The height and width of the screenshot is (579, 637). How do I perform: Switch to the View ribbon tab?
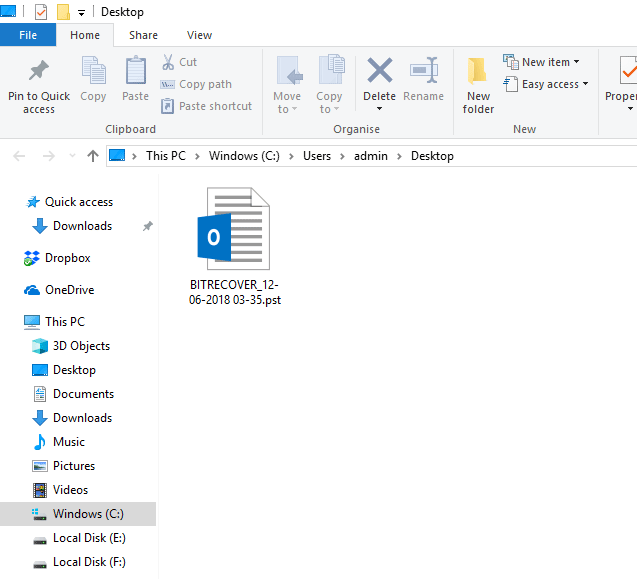tap(199, 35)
